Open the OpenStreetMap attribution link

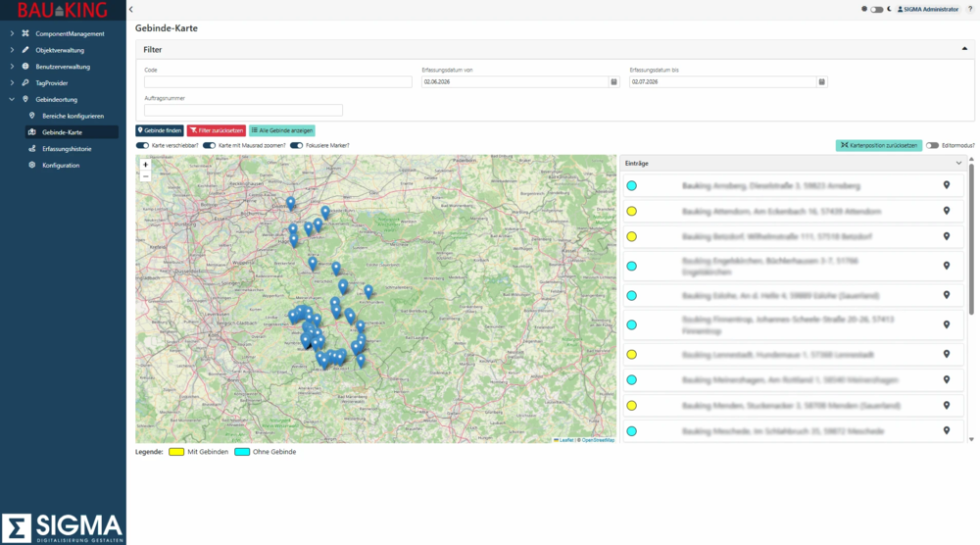(x=598, y=440)
